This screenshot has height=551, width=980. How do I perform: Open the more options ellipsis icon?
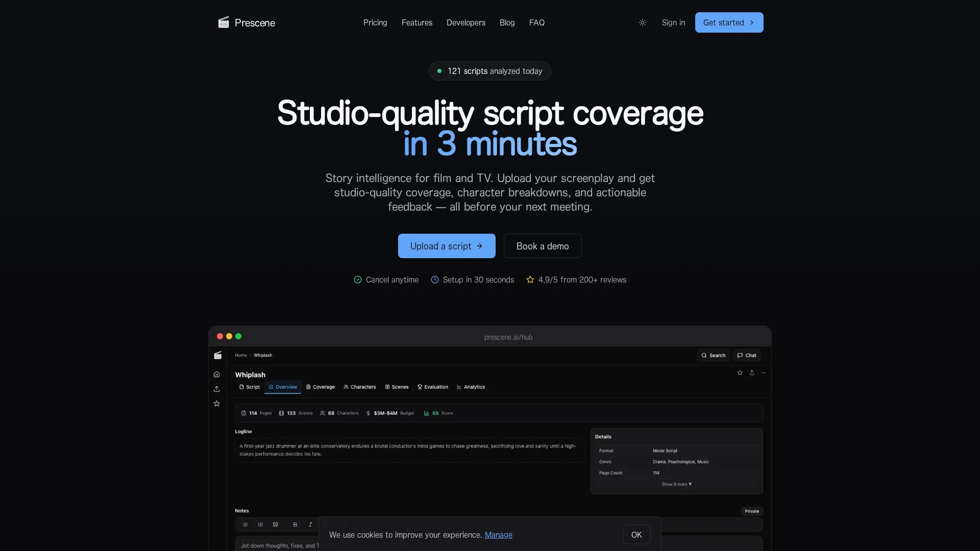coord(764,373)
